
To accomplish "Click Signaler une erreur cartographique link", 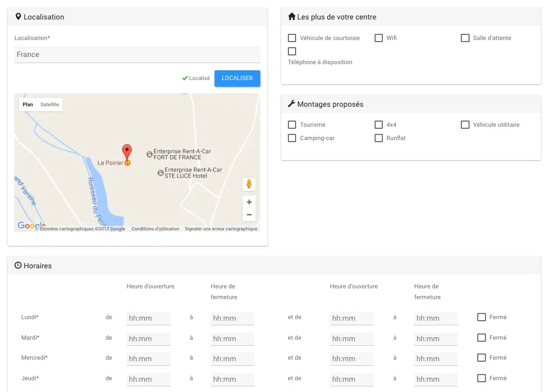I will pyautogui.click(x=221, y=229).
